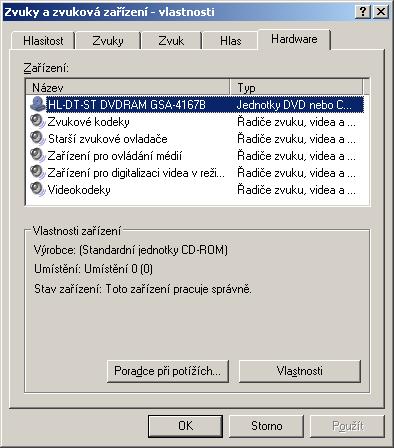Click the Stav zařízení status text
This screenshot has width=394, height=448.
(x=143, y=289)
